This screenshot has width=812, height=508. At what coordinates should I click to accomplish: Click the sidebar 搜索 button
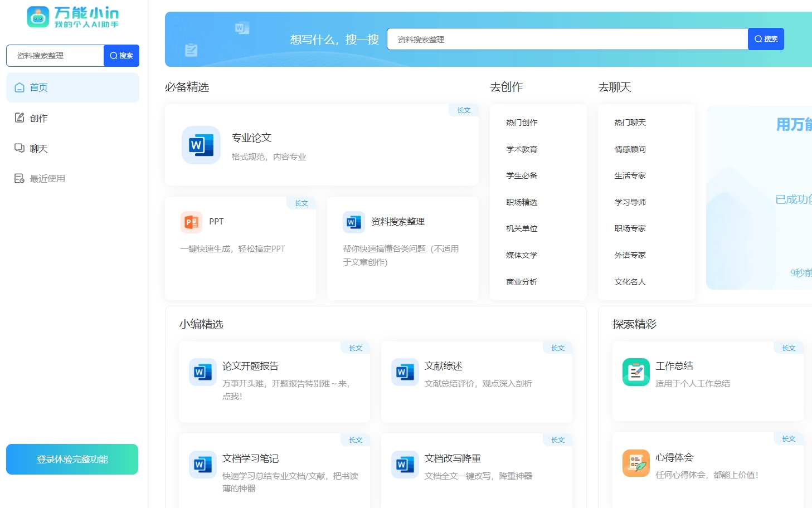point(121,55)
